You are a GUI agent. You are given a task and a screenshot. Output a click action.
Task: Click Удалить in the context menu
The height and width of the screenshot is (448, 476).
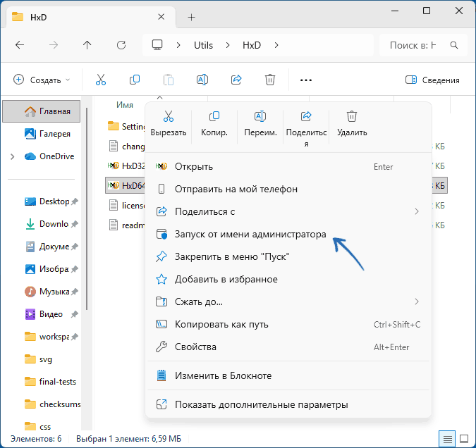352,125
